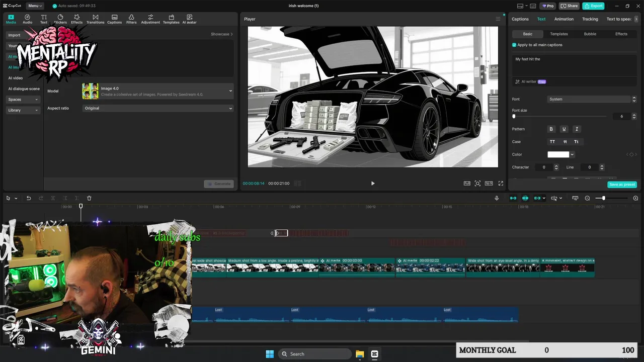The height and width of the screenshot is (362, 644).
Task: Click the color keyframe diamond icon
Action: point(631,154)
